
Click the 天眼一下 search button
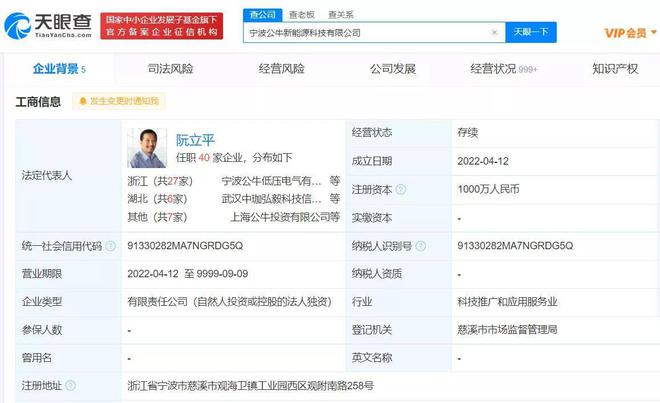point(531,32)
